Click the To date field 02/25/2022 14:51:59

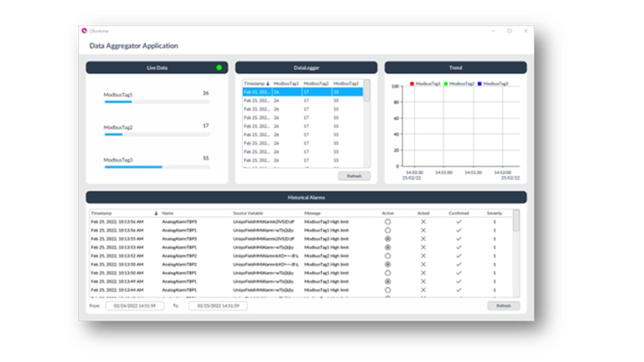218,306
